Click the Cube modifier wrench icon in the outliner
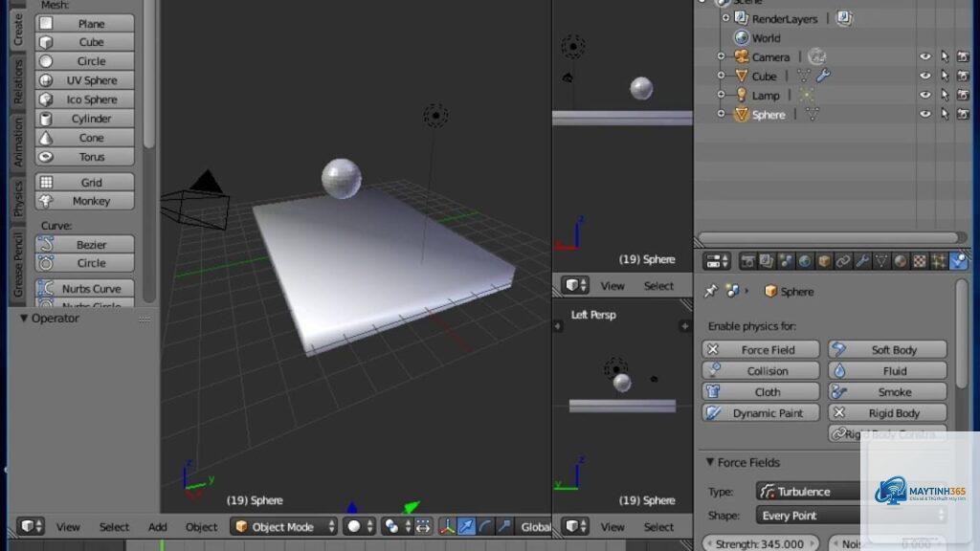 (823, 76)
